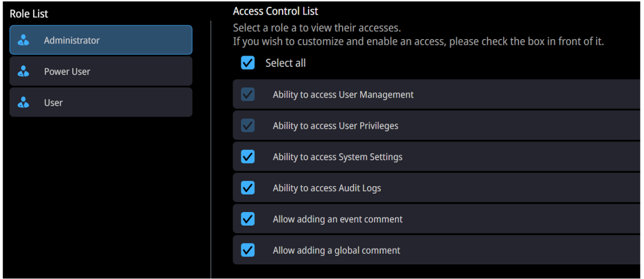The height and width of the screenshot is (279, 644).
Task: Choose the Power User role label
Action: click(x=67, y=72)
